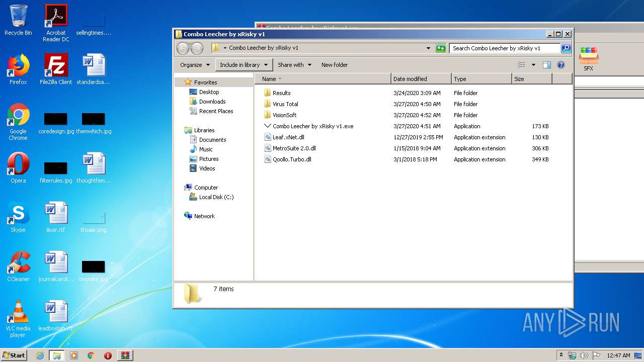Open the Share with dropdown

coord(295,65)
